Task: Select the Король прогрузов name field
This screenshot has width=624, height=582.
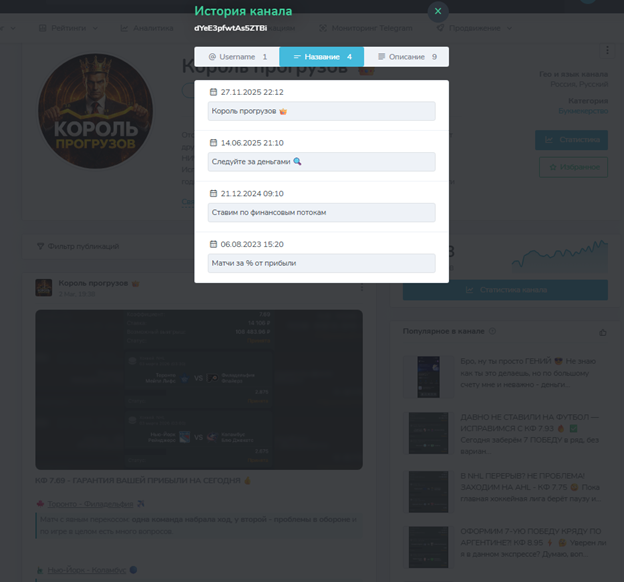Action: (322, 111)
